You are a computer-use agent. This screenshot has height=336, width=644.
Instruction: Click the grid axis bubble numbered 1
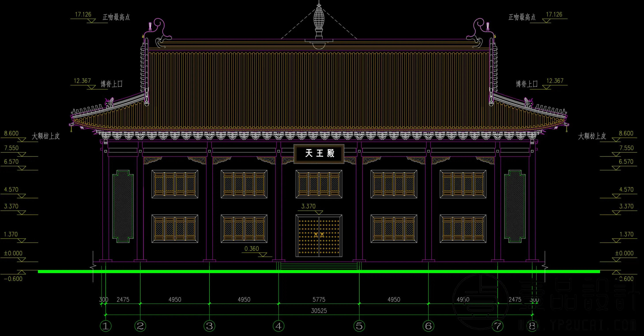[105, 326]
